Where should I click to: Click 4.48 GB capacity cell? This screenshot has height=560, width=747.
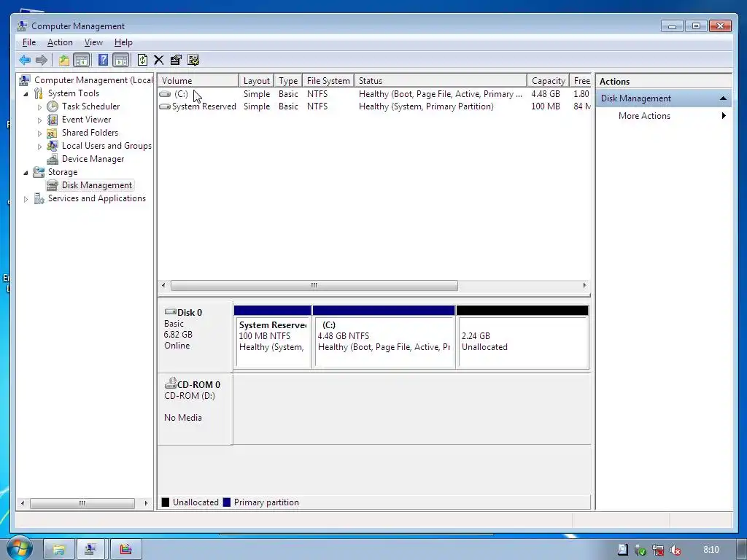click(546, 94)
